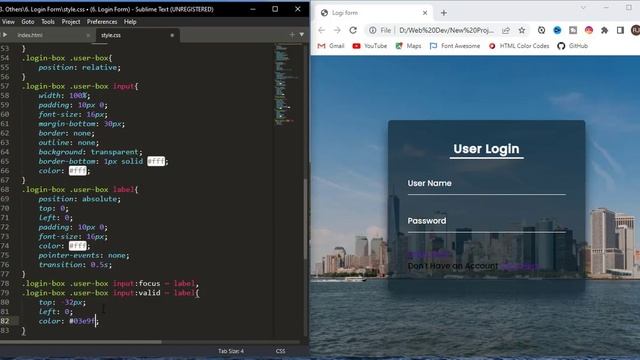Open a new browser tab
Image resolution: width=640 pixels, height=360 pixels.
(444, 13)
